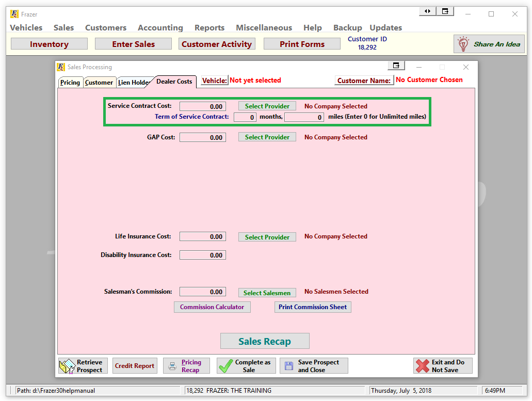This screenshot has width=532, height=401.
Task: Click the Select Salesmen button
Action: tap(267, 293)
